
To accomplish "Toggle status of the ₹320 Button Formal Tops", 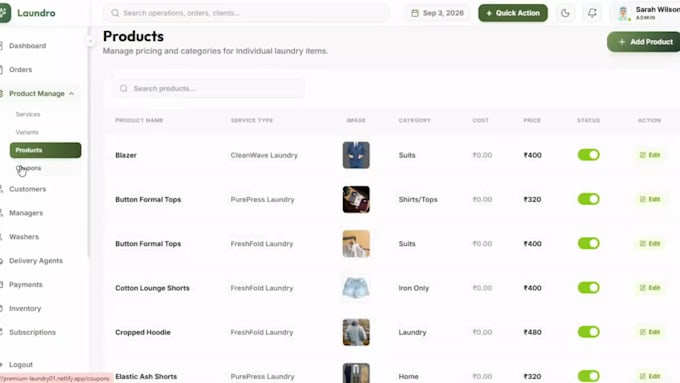I will pyautogui.click(x=588, y=199).
